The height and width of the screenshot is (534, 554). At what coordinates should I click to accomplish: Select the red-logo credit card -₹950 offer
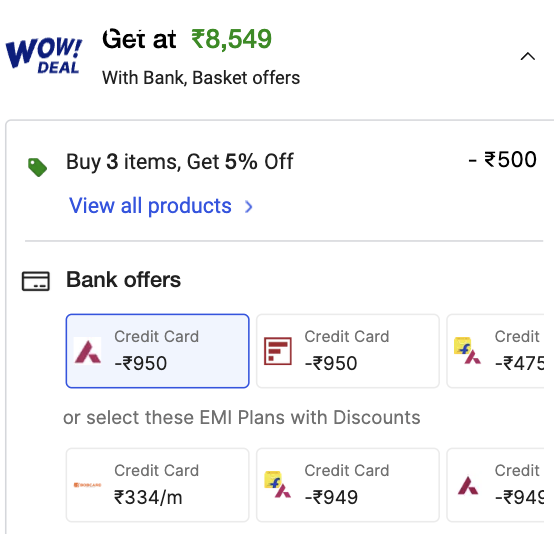click(x=348, y=351)
